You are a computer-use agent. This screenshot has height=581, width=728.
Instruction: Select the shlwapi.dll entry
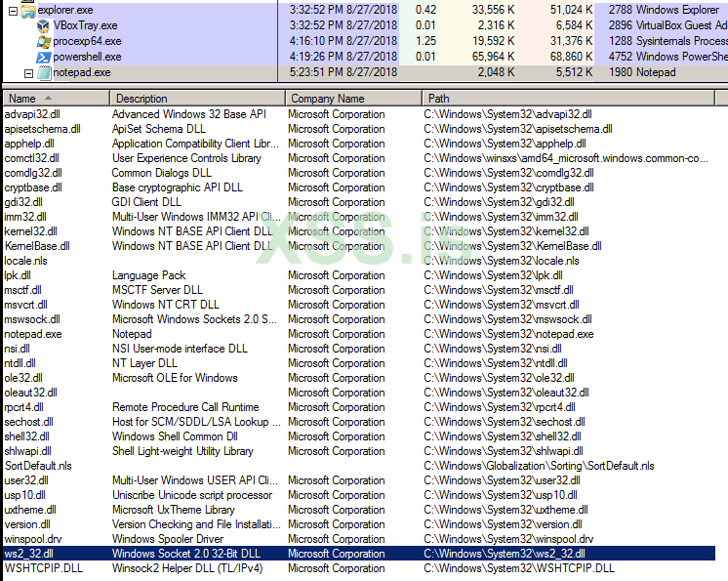(x=359, y=451)
